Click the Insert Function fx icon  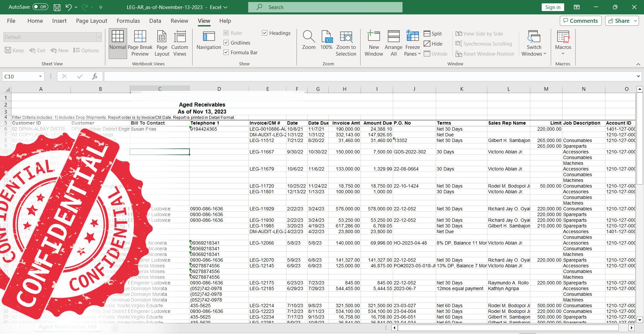pos(95,76)
